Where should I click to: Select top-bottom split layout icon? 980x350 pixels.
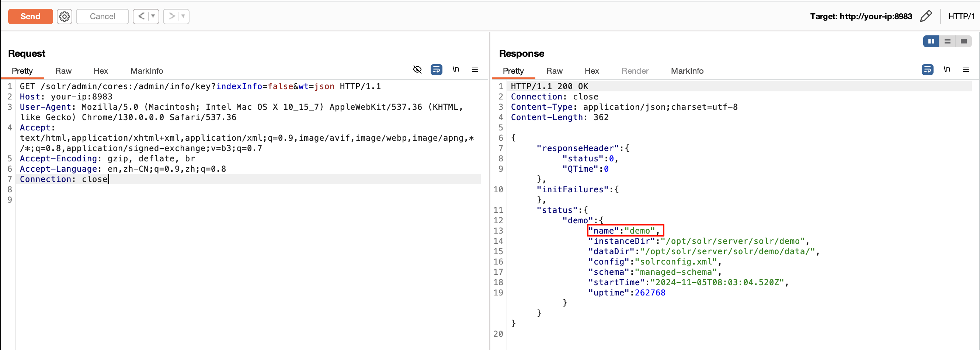tap(947, 41)
